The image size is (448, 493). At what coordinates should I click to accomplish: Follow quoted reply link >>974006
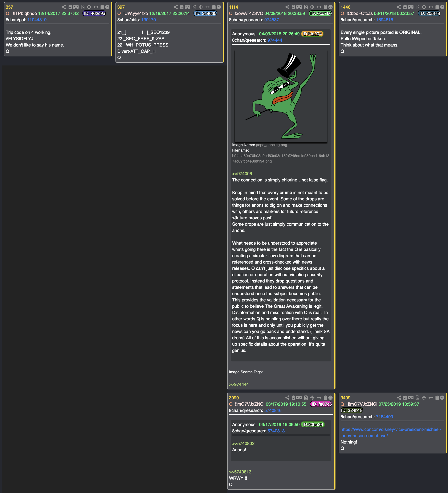(242, 174)
